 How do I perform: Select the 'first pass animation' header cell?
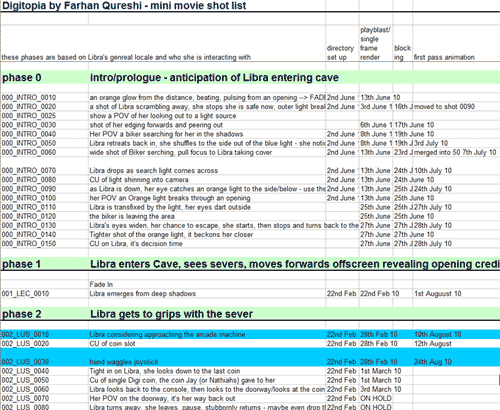tap(444, 57)
